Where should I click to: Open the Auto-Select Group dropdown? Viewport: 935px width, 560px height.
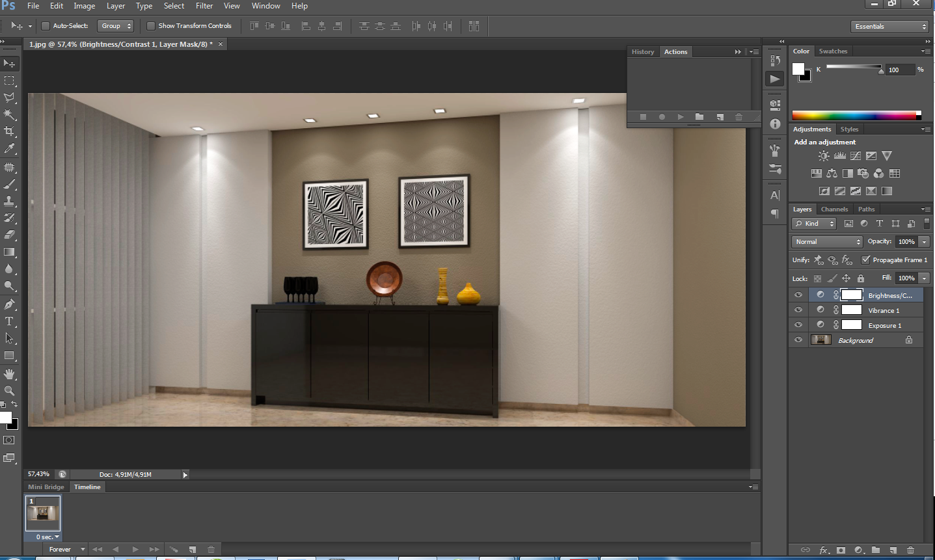point(115,26)
